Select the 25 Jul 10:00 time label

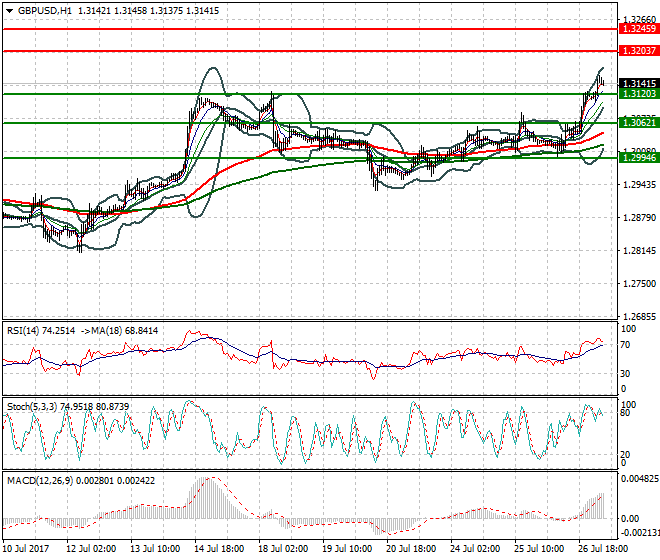pos(539,549)
